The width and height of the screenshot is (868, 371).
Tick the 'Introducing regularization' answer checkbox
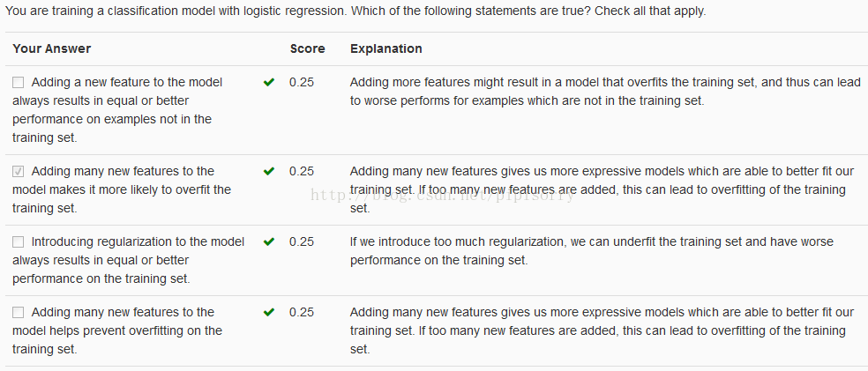(19, 241)
